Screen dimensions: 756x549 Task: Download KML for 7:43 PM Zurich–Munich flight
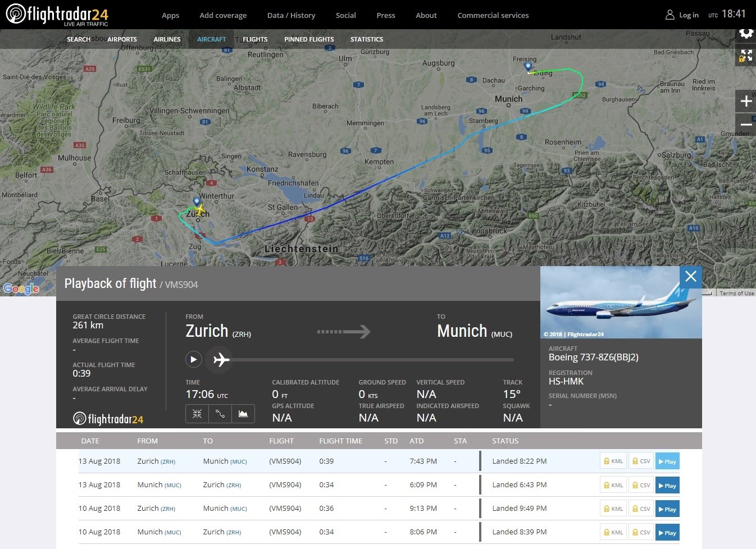click(x=613, y=461)
